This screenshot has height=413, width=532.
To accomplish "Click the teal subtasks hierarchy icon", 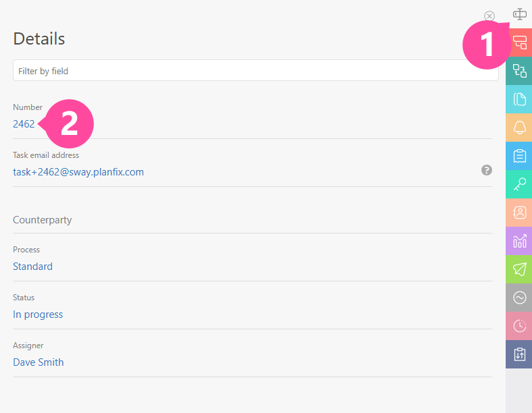I will [519, 71].
